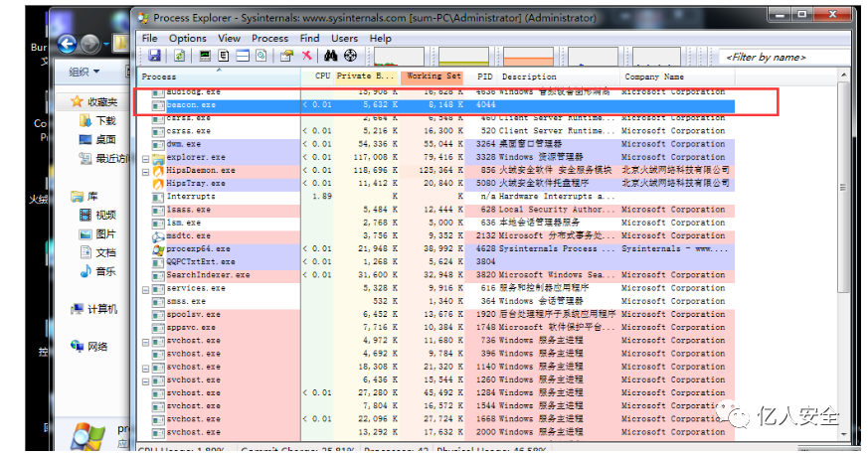The width and height of the screenshot is (868, 454).
Task: Collapse the HipsDaemon.exe process tree
Action: tap(145, 172)
